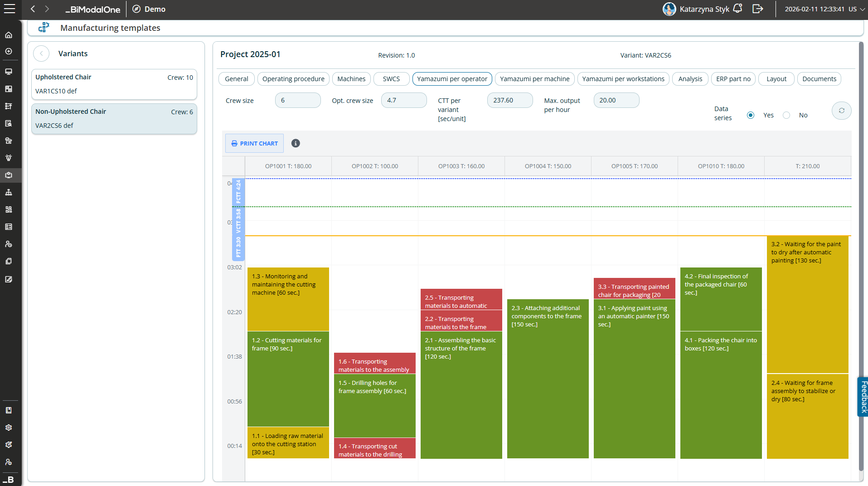This screenshot has height=486, width=868.
Task: Click the home icon in sidebar
Action: 9,35
